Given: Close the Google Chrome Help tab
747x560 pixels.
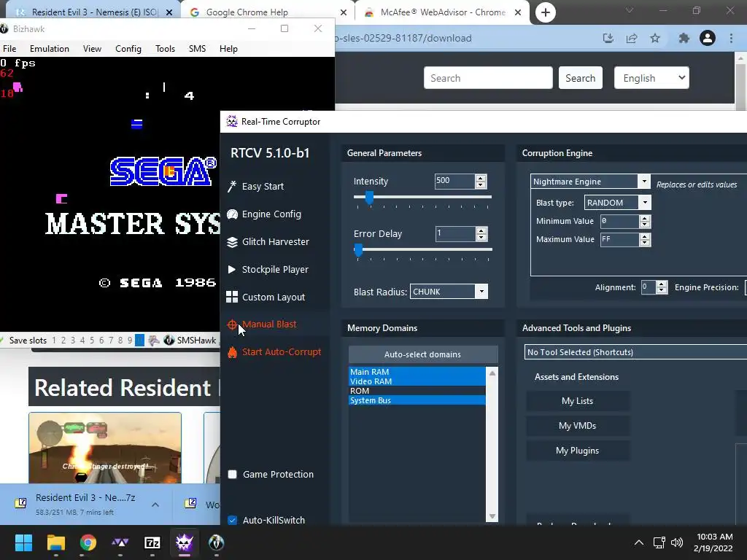Looking at the screenshot, I should pyautogui.click(x=344, y=12).
